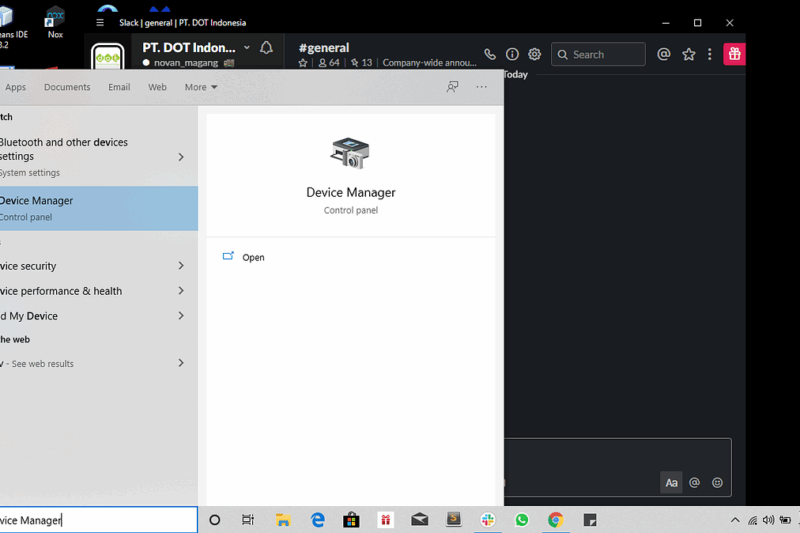Open Nox desktop shortcut

pyautogui.click(x=55, y=22)
